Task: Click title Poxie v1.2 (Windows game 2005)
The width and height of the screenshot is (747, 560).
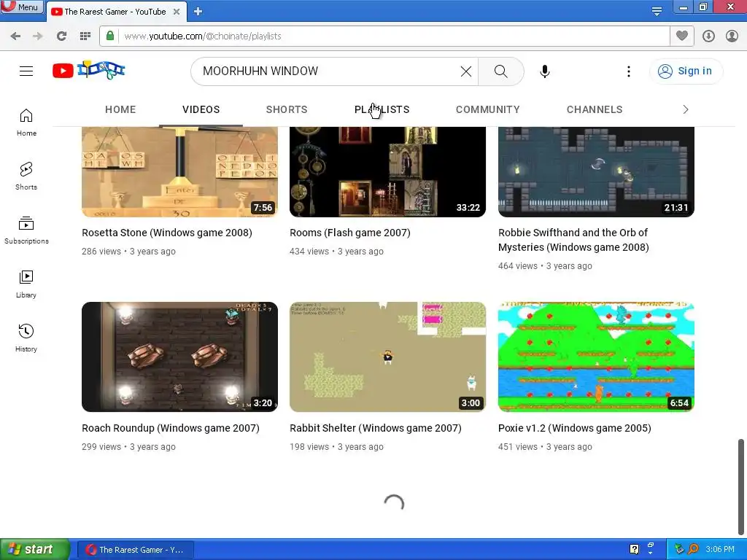Action: click(x=575, y=428)
